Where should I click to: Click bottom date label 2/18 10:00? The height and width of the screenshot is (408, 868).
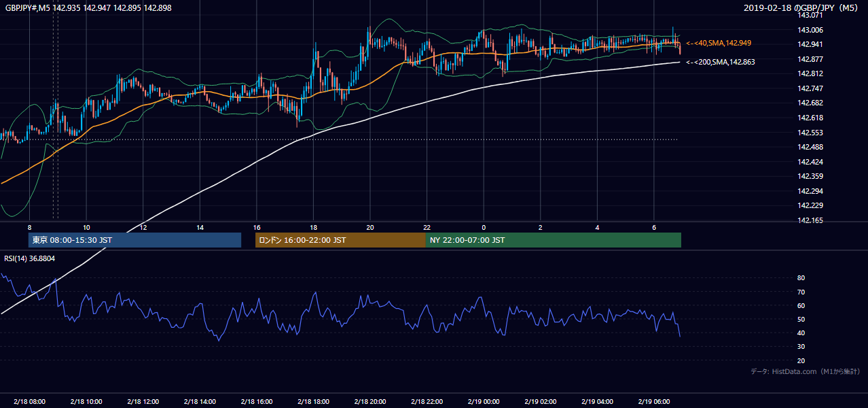tap(86, 401)
